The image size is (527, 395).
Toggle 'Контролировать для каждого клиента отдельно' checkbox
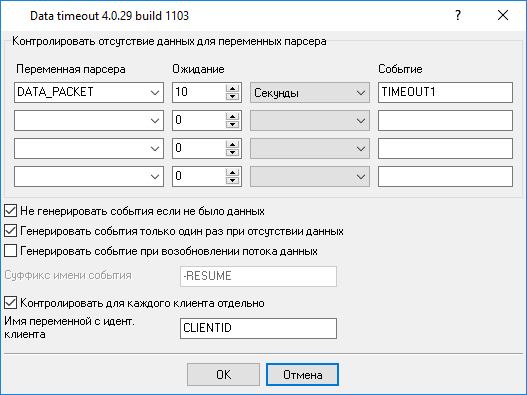(x=10, y=303)
